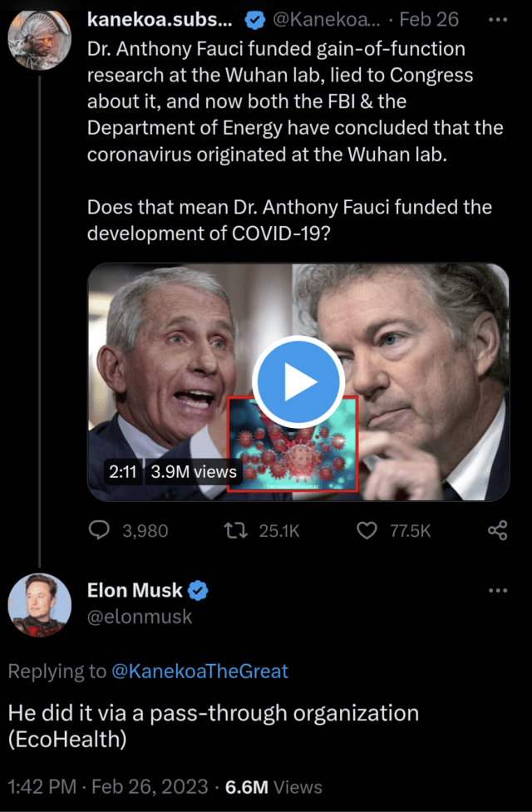
Task: Open Elon Musk display name
Action: point(135,590)
